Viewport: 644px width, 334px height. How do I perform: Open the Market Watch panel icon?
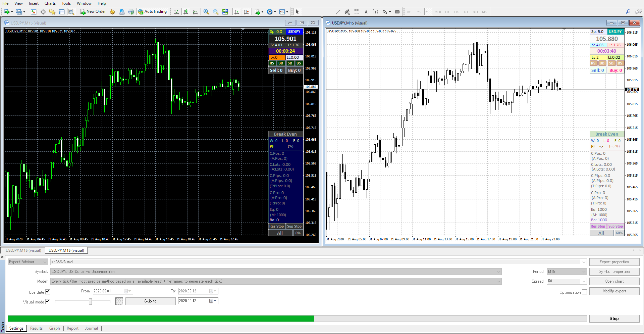pyautogui.click(x=34, y=12)
